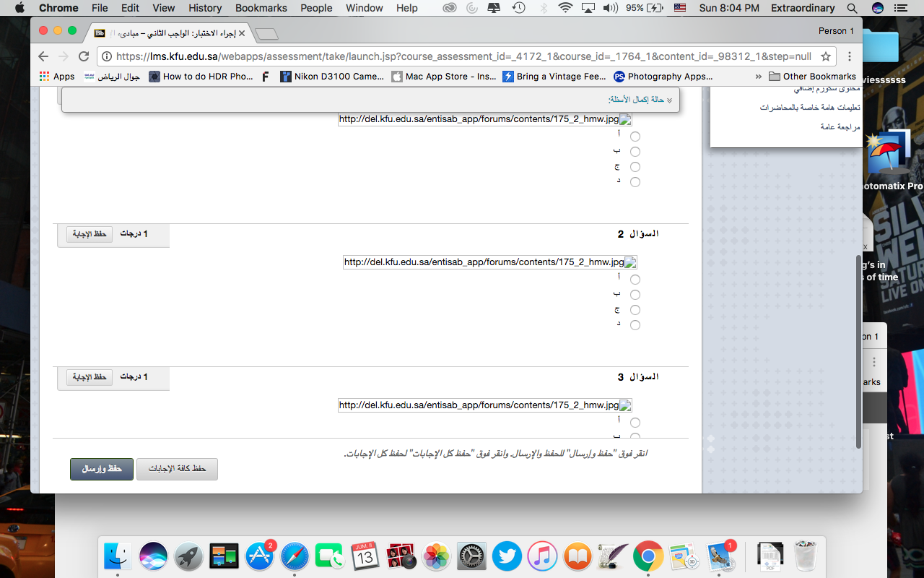Open the Bookmarks menu in menu bar
Viewport: 924px width, 578px height.
tap(261, 8)
